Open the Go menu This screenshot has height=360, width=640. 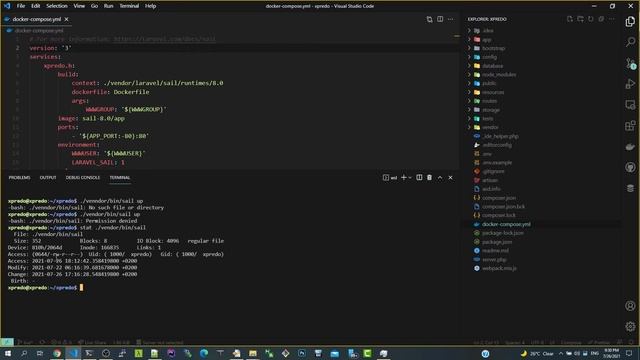point(94,6)
